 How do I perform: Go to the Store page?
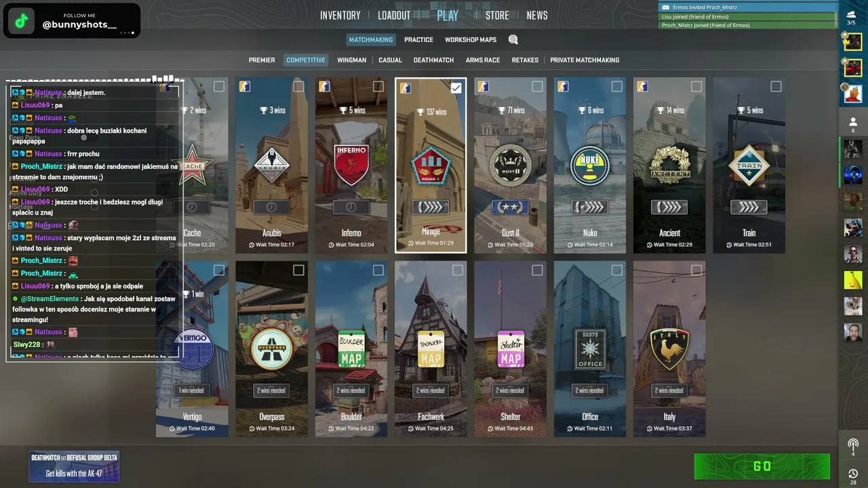pyautogui.click(x=497, y=16)
